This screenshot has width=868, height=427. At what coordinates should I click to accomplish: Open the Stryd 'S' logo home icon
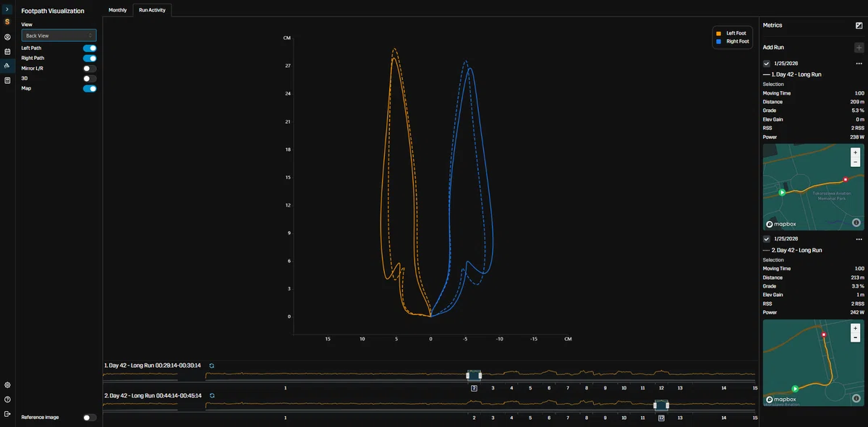click(x=7, y=22)
